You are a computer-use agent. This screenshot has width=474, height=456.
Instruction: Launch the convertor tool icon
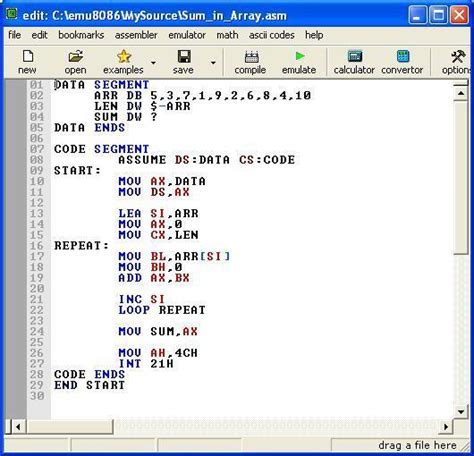tap(403, 56)
